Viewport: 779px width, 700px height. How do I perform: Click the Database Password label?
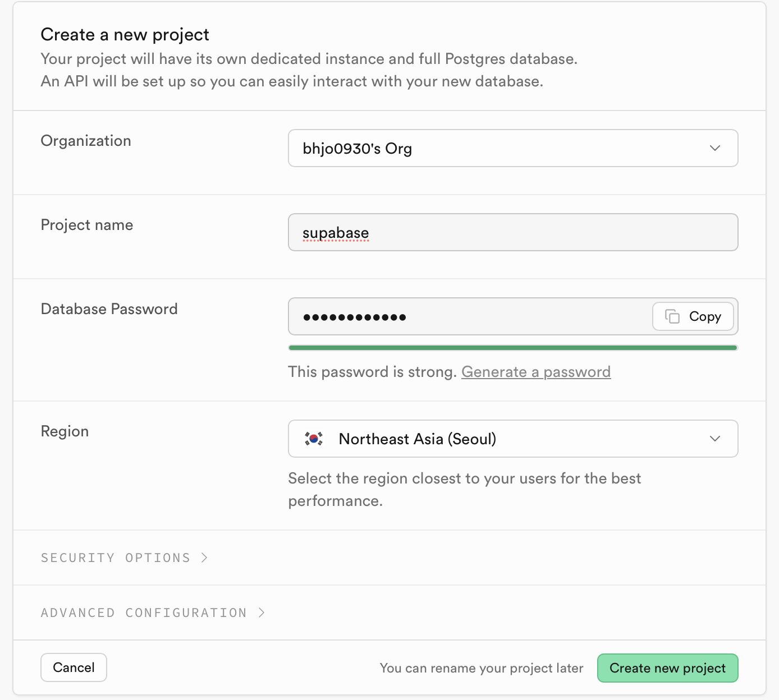[x=109, y=309]
